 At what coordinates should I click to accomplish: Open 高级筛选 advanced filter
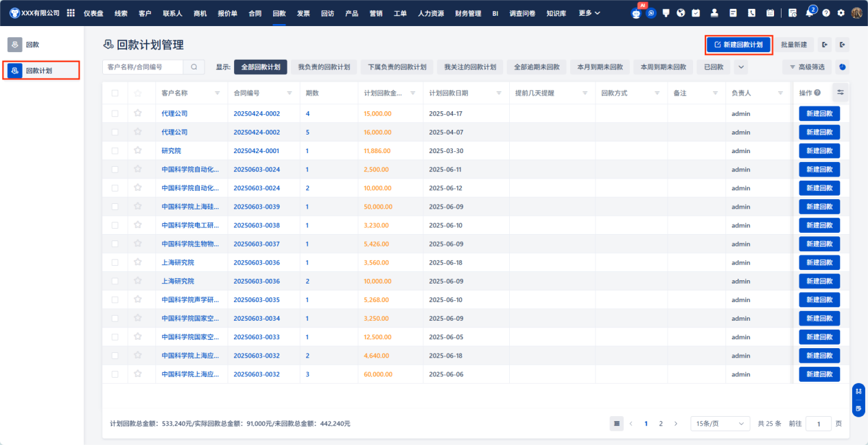808,67
